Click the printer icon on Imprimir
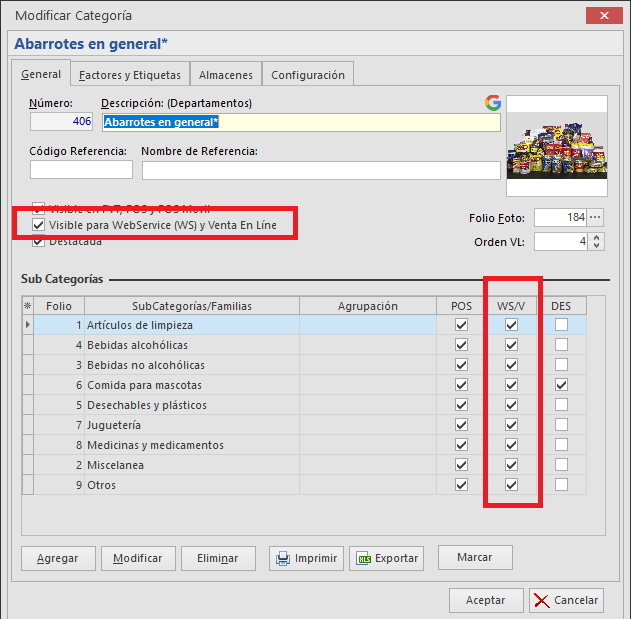 [x=283, y=558]
